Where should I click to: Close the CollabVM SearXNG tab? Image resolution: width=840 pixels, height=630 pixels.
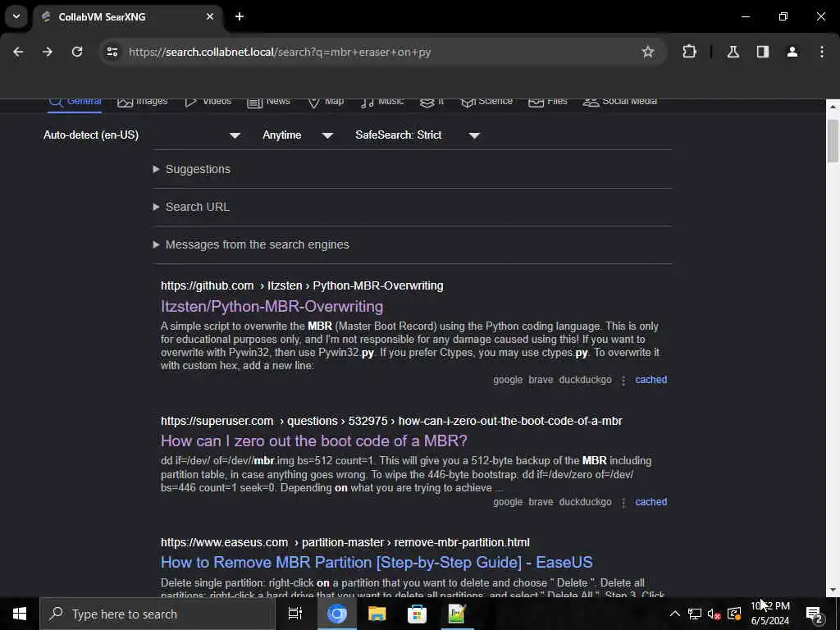pyautogui.click(x=210, y=16)
